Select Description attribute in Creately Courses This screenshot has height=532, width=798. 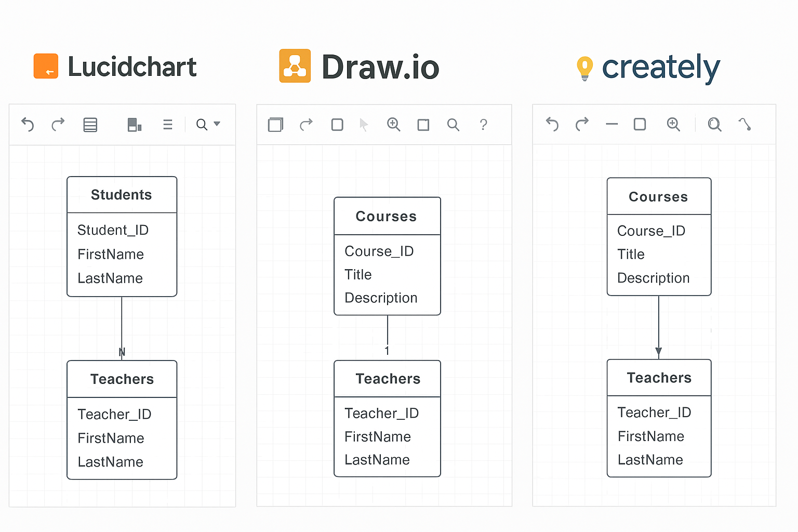654,278
